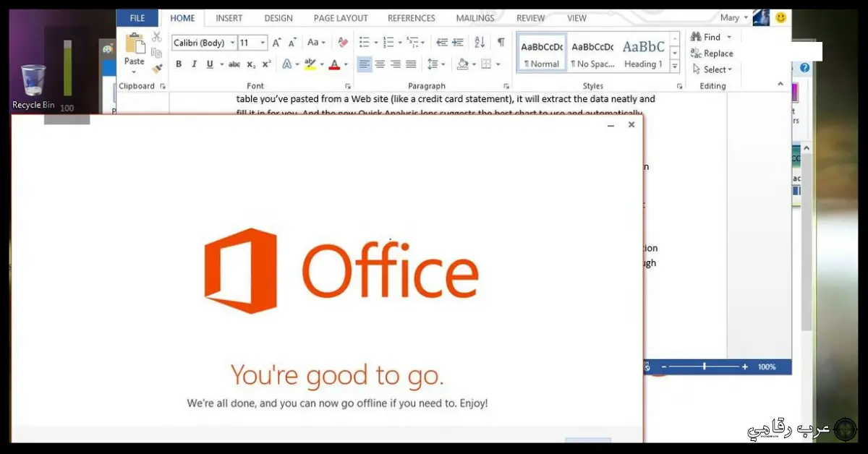Expand the Styles gallery More button

[675, 66]
